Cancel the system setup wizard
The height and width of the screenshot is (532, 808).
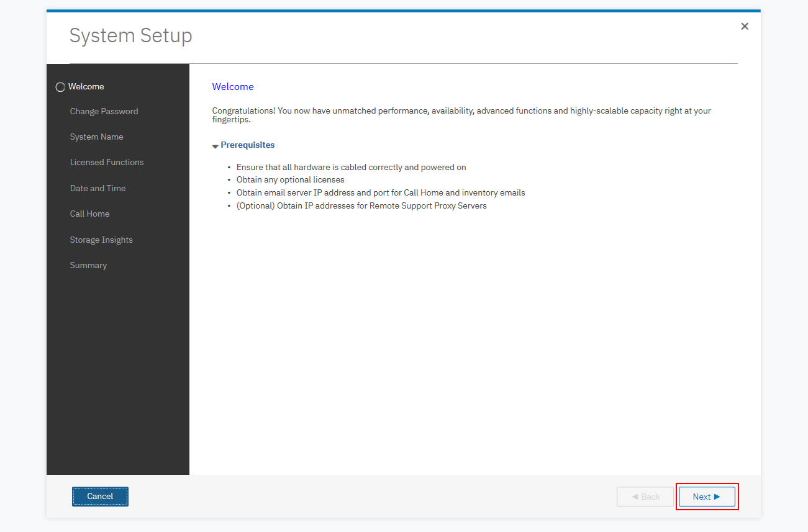(x=100, y=497)
